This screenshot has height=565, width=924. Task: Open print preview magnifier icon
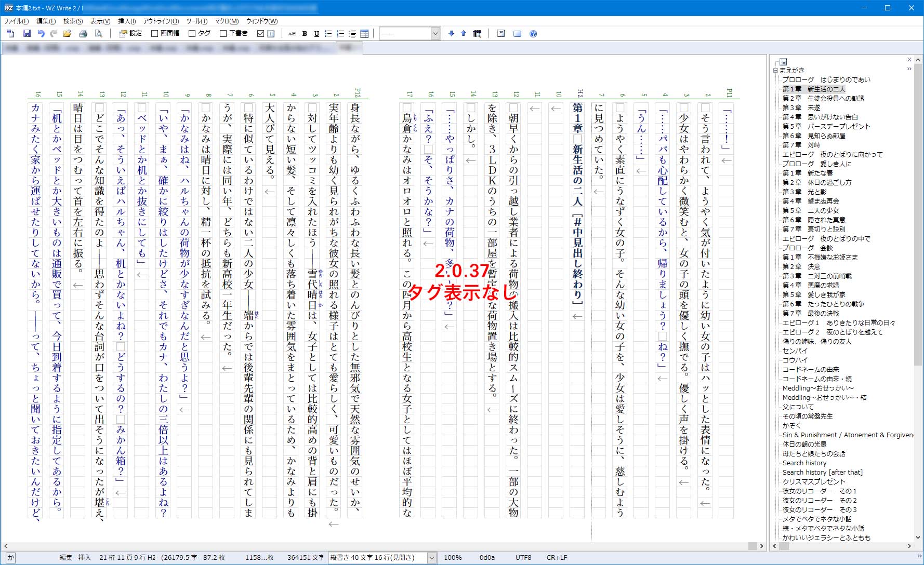[x=99, y=33]
